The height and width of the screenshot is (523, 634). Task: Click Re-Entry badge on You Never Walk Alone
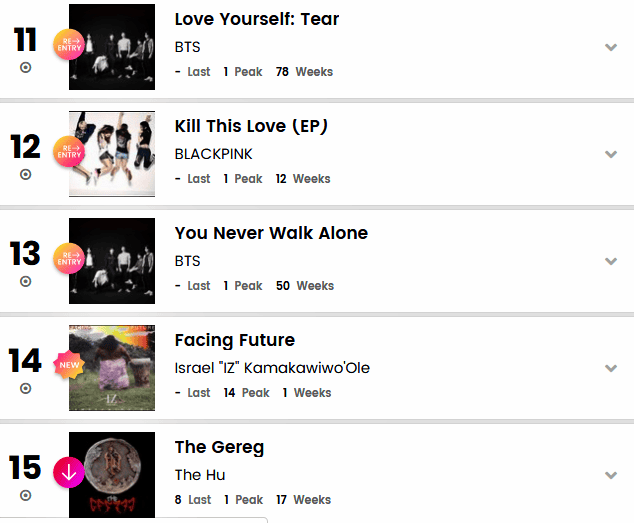(70, 260)
